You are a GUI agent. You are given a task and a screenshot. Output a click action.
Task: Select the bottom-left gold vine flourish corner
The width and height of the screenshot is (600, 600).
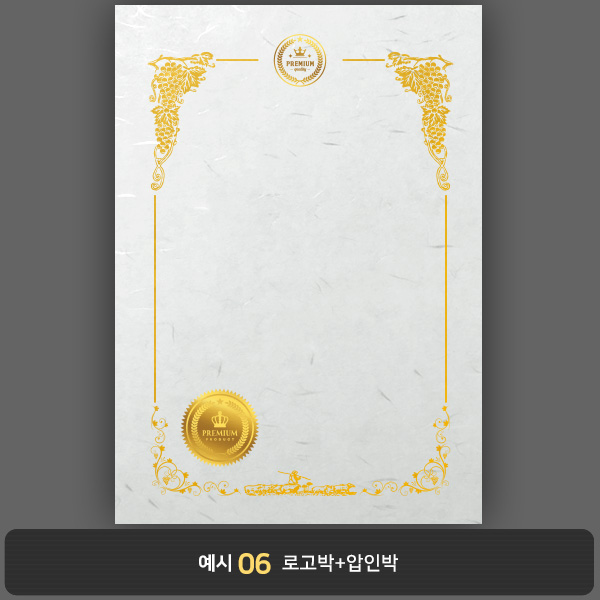174,452
